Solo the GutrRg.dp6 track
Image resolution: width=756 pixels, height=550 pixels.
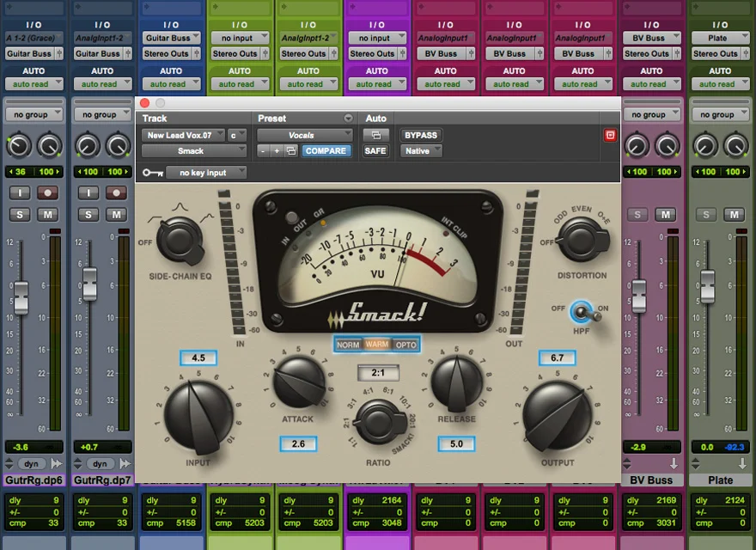[x=20, y=215]
